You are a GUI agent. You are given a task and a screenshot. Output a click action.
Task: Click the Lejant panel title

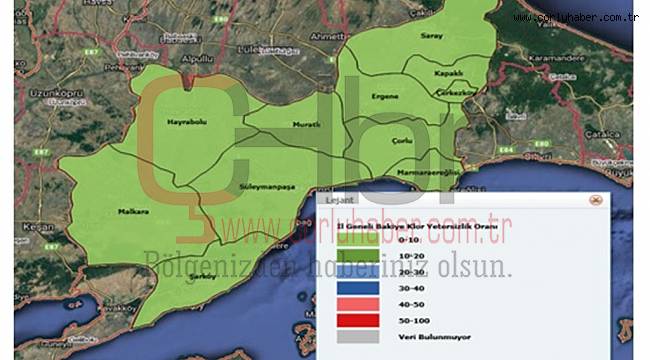[340, 200]
